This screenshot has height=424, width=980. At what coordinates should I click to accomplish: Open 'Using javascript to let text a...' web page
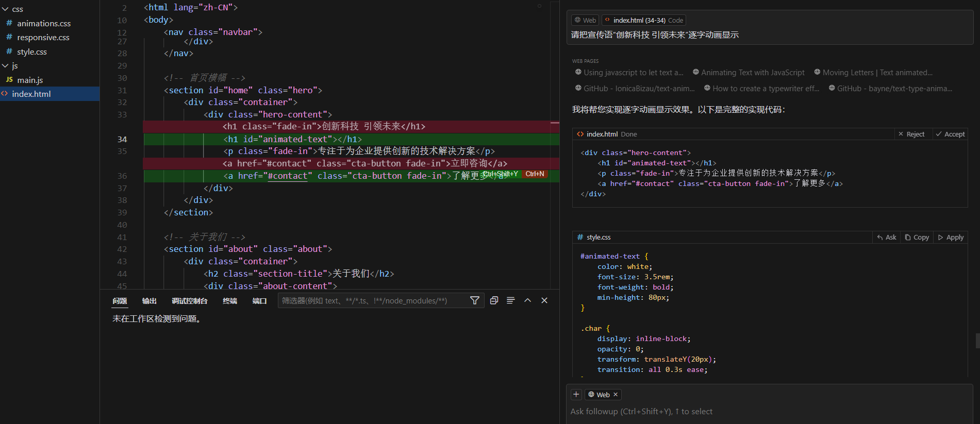pos(629,73)
